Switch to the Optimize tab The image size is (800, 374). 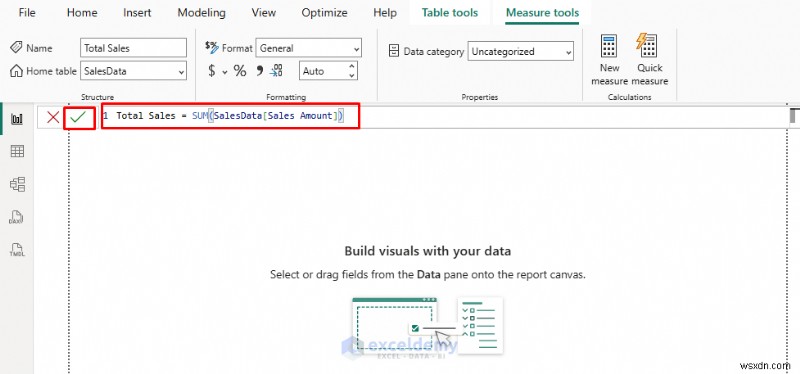pyautogui.click(x=324, y=13)
